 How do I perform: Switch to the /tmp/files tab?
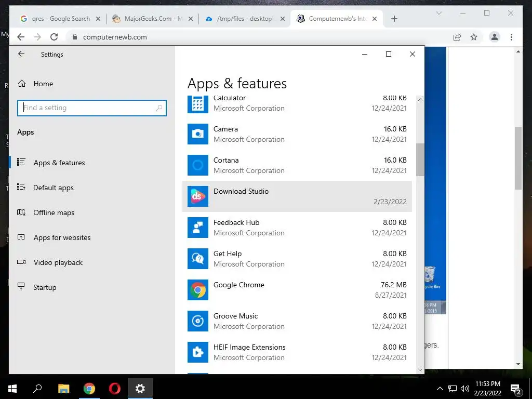click(x=245, y=19)
